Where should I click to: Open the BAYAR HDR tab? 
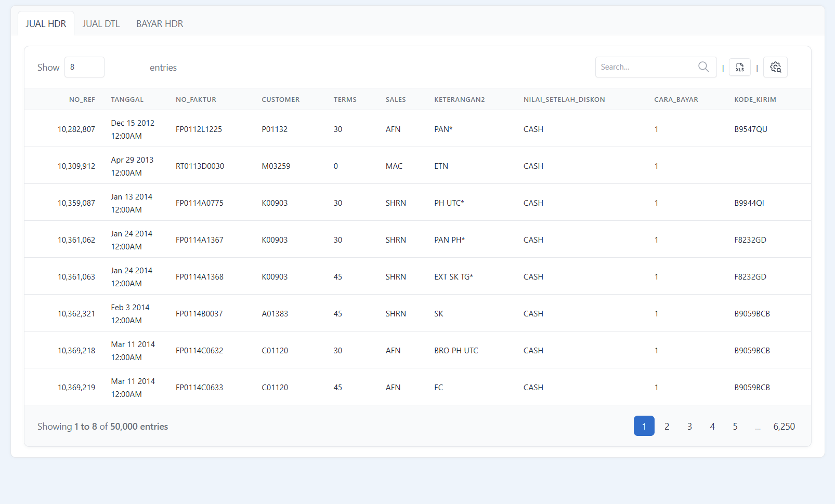tap(159, 23)
